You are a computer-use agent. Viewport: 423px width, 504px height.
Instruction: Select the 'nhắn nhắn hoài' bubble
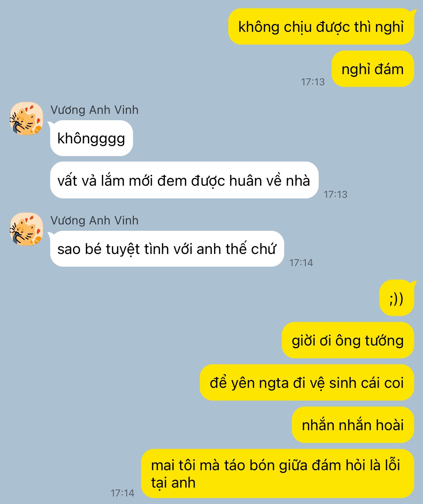(x=353, y=425)
